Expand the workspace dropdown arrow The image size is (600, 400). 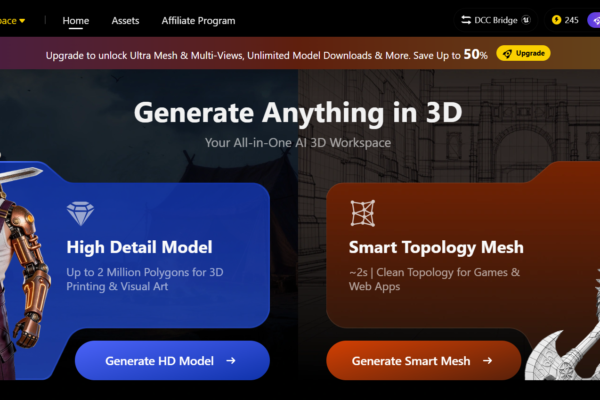pos(22,21)
